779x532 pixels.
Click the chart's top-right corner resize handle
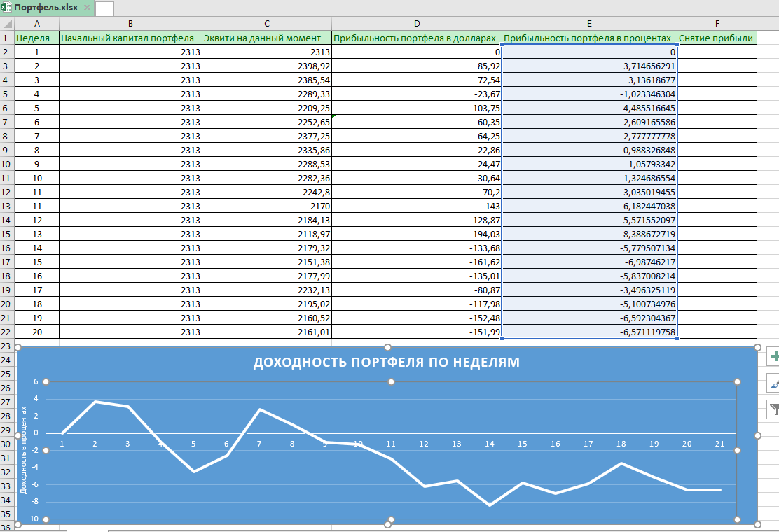[x=757, y=347]
